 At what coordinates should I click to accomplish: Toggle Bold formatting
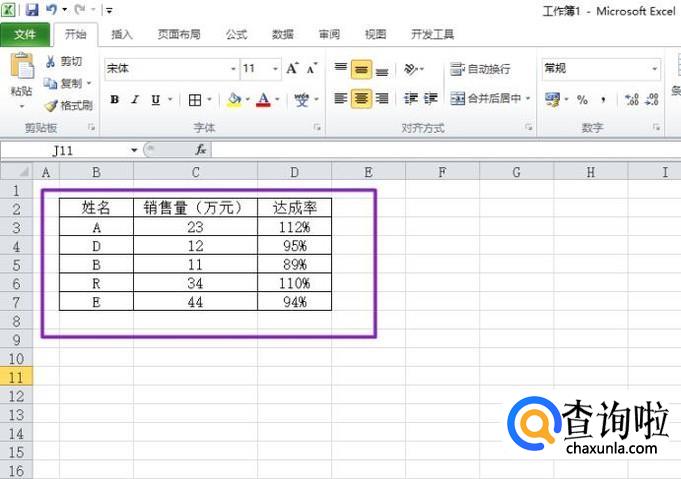(114, 99)
